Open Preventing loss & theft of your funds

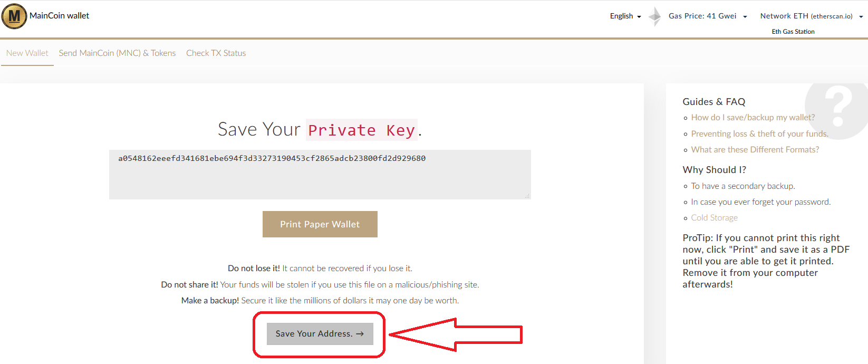coord(759,134)
